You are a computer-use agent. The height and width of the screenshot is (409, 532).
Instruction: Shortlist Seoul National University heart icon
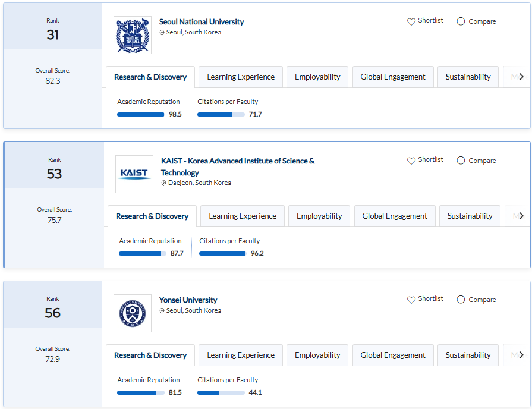(411, 22)
